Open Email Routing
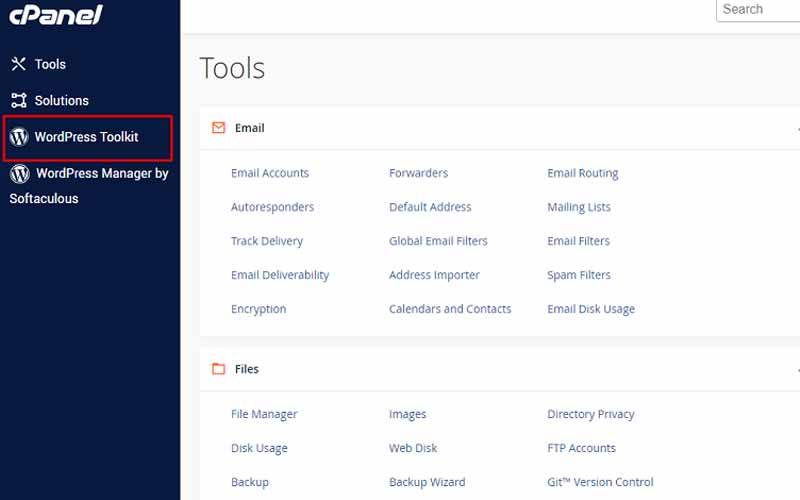 coord(583,173)
